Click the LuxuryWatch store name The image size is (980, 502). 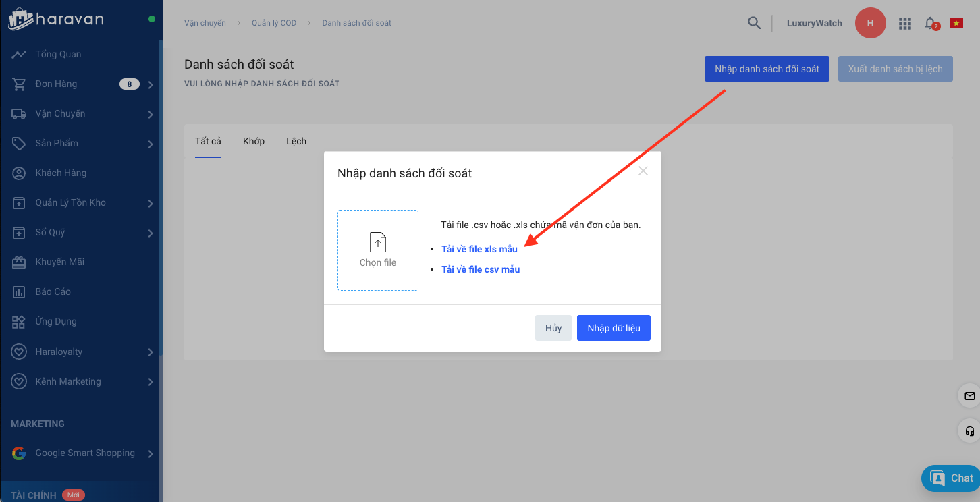click(815, 23)
